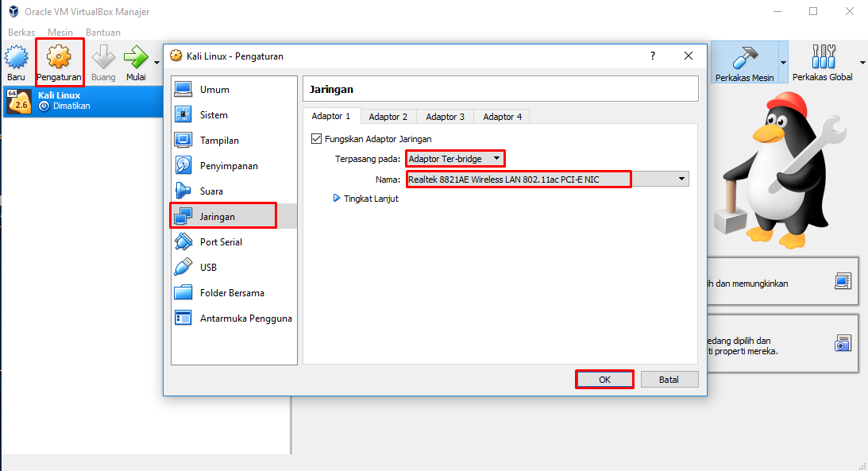Click Perkakas Global tools icon
Screen dimensions: 868x471
tap(824, 57)
